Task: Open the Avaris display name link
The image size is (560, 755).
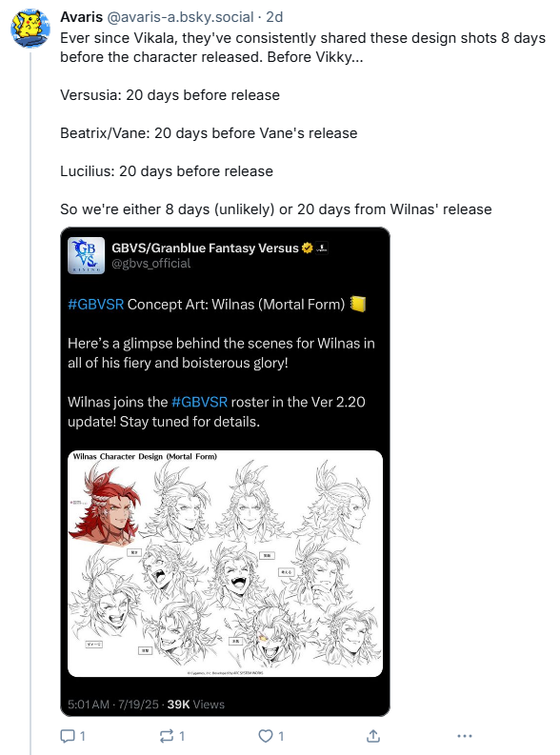Action: (x=81, y=17)
